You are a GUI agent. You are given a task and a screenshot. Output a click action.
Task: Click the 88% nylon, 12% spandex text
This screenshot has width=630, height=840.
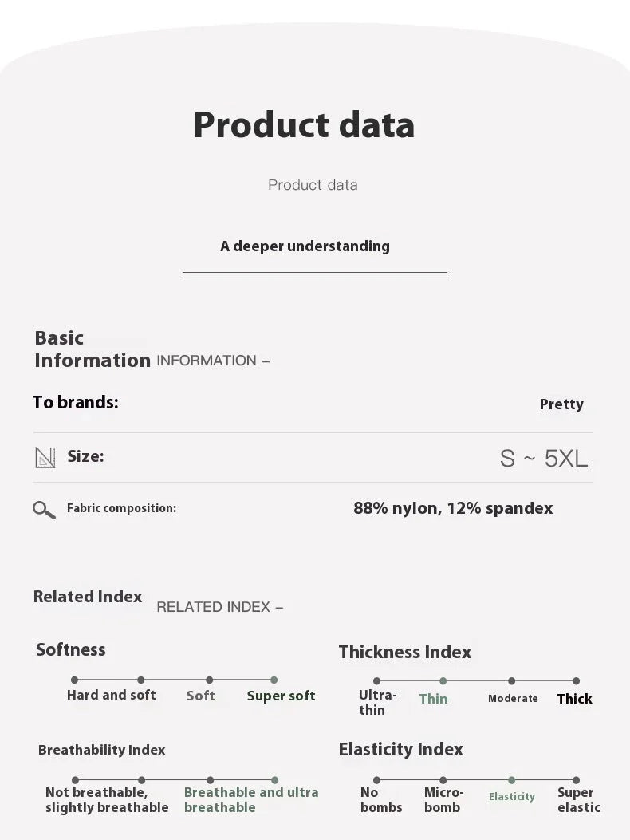(453, 508)
